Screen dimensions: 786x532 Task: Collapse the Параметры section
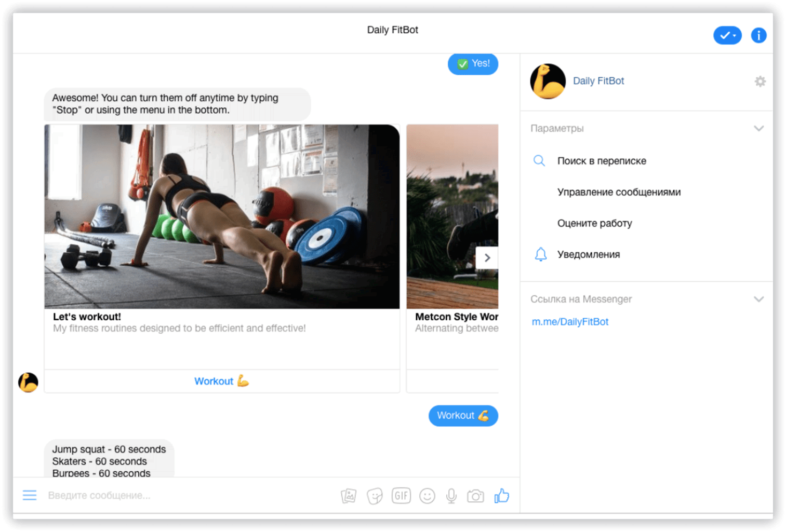(x=758, y=128)
